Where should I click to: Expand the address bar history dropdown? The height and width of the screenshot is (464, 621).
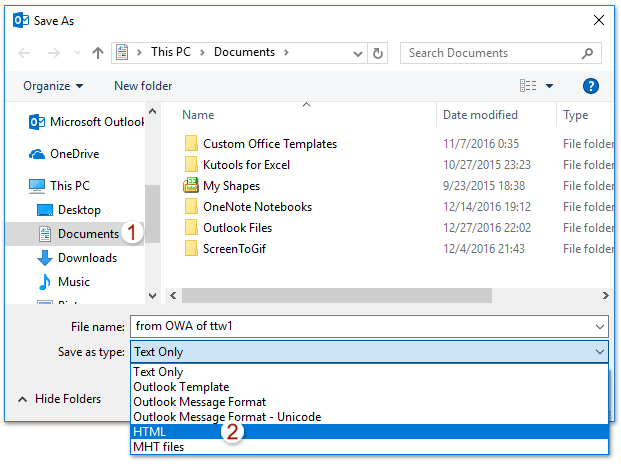tap(358, 53)
